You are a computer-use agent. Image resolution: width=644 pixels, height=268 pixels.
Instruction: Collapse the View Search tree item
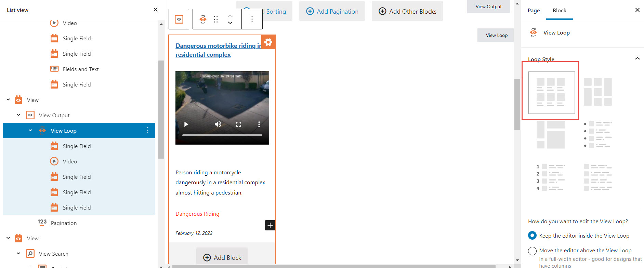click(18, 254)
